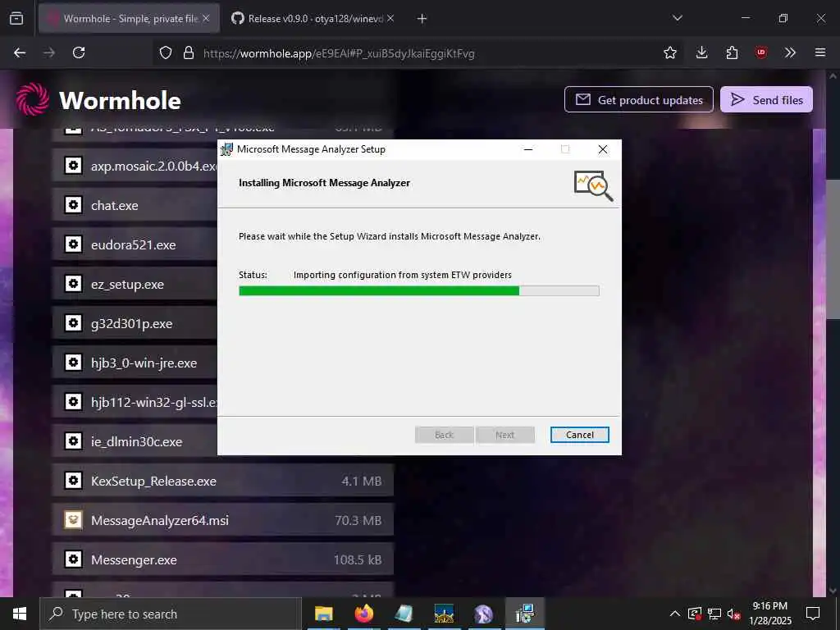Reload the page with the refresh icon
Image resolution: width=840 pixels, height=630 pixels.
79,52
